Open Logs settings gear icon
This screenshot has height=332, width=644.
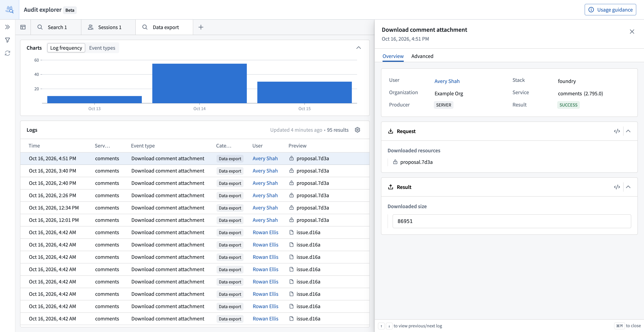coord(357,130)
